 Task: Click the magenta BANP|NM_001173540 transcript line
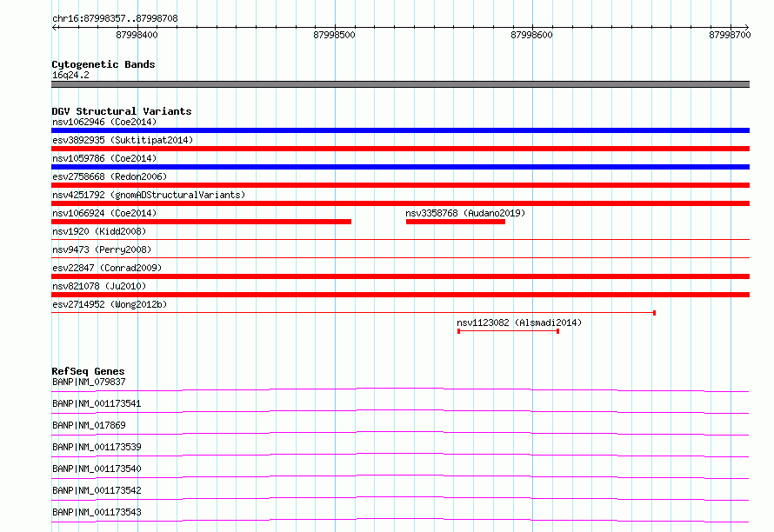pyautogui.click(x=400, y=476)
